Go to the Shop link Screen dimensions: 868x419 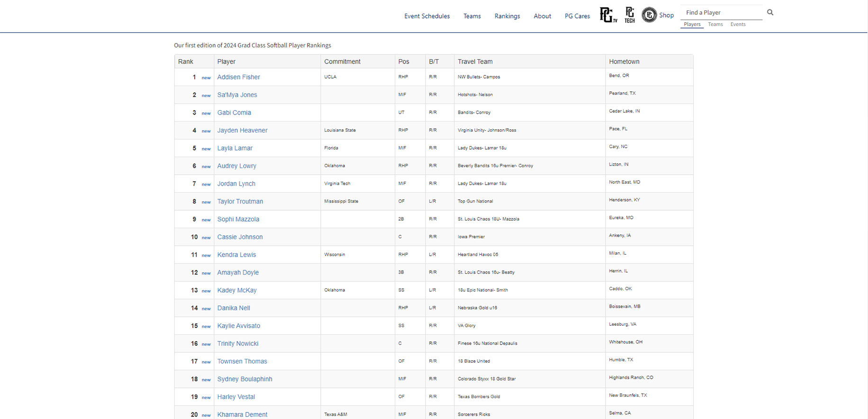[x=666, y=15]
